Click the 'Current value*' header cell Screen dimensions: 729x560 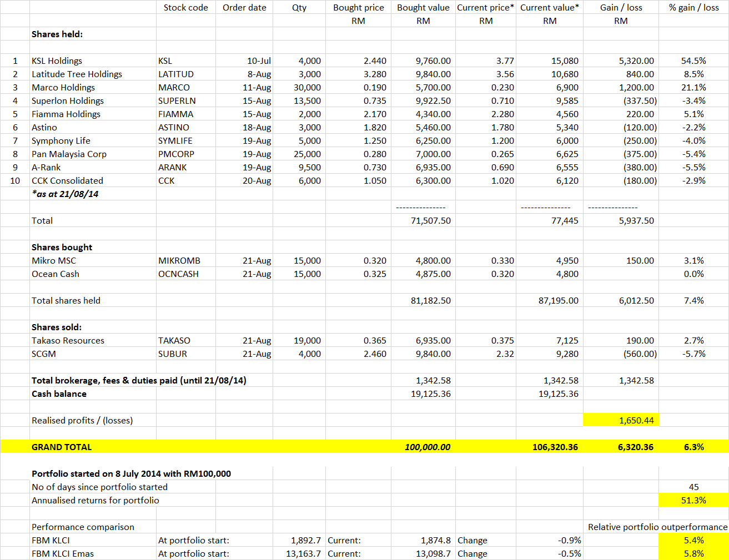click(550, 7)
